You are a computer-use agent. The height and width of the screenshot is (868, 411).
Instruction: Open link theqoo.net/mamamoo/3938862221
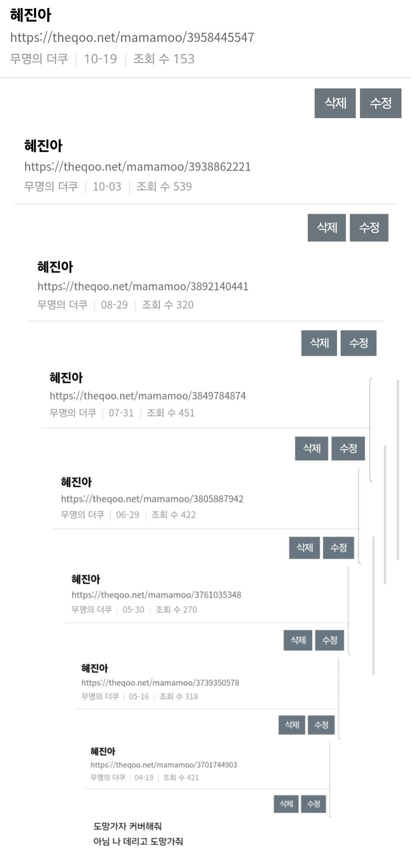click(137, 167)
